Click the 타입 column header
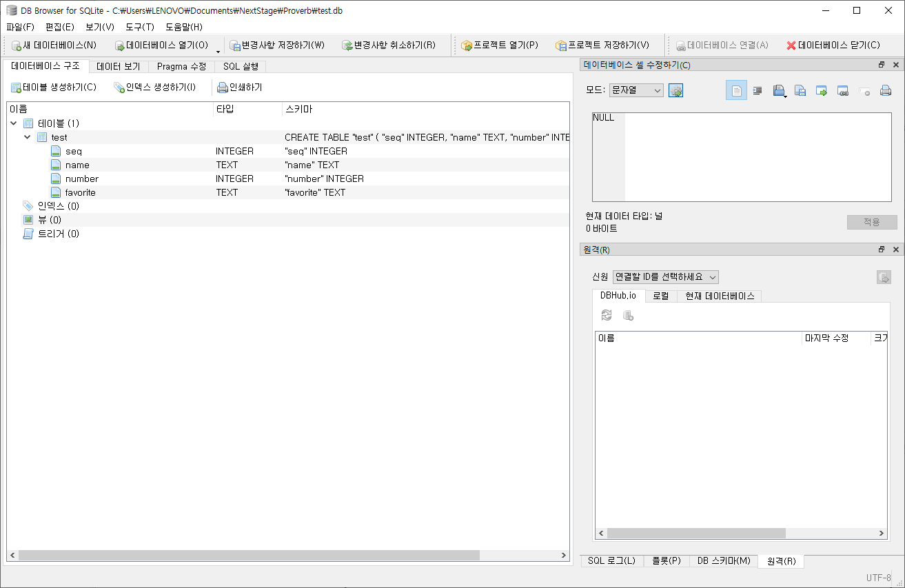Viewport: 905px width, 588px height. (247, 109)
